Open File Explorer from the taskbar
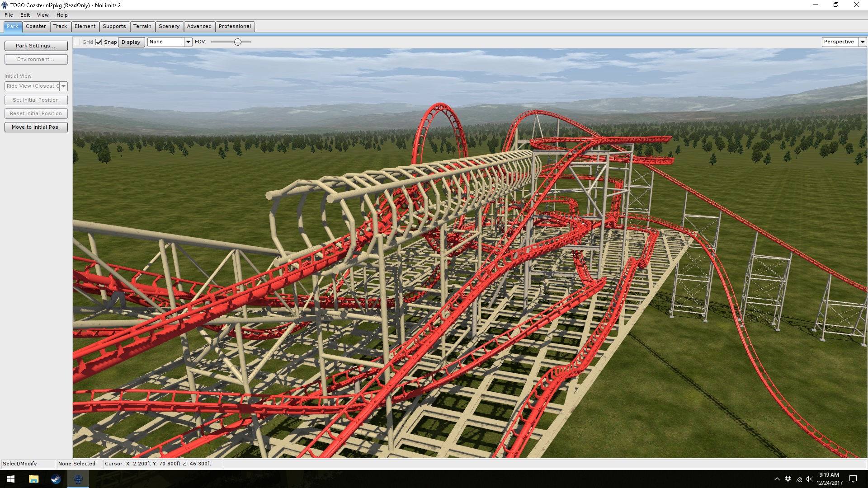 (33, 479)
